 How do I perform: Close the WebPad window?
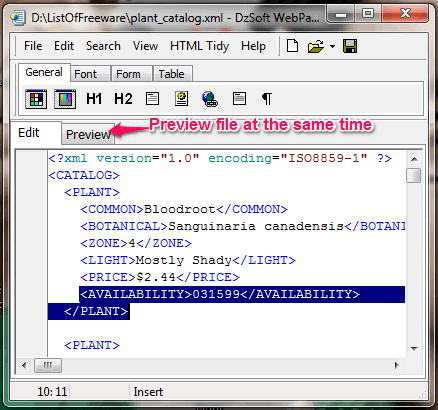[405, 14]
